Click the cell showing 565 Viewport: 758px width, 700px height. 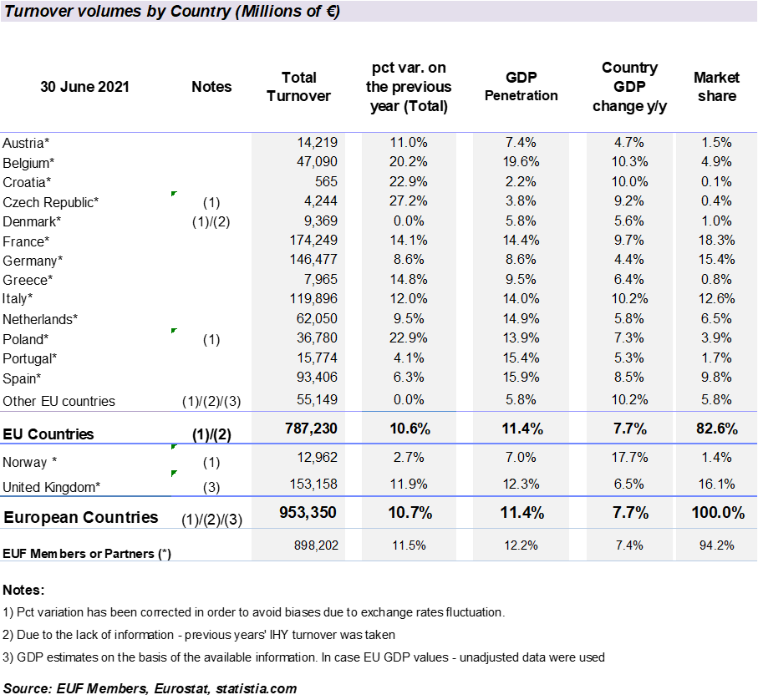click(298, 181)
